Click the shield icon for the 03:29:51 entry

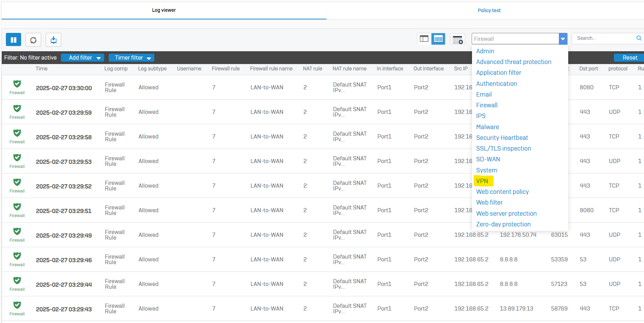pyautogui.click(x=17, y=207)
